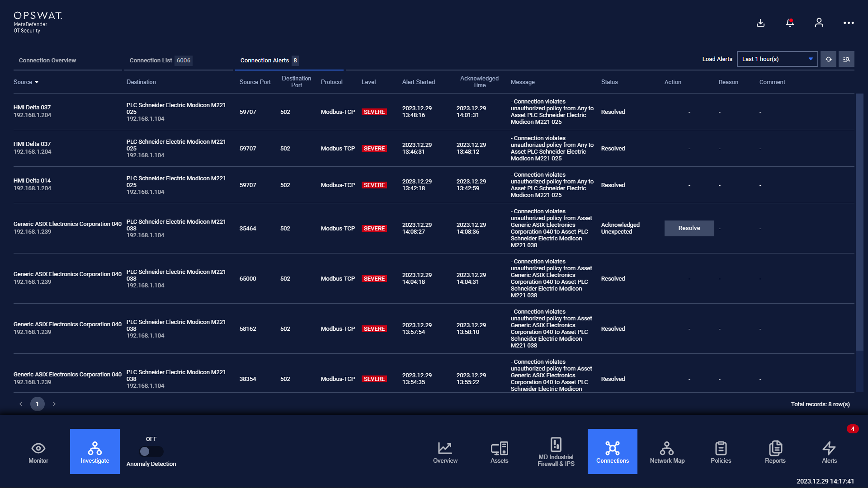Screen dimensions: 868x488
Task: Click acknowledged time 13:48:12 cell
Action: pyautogui.click(x=471, y=148)
